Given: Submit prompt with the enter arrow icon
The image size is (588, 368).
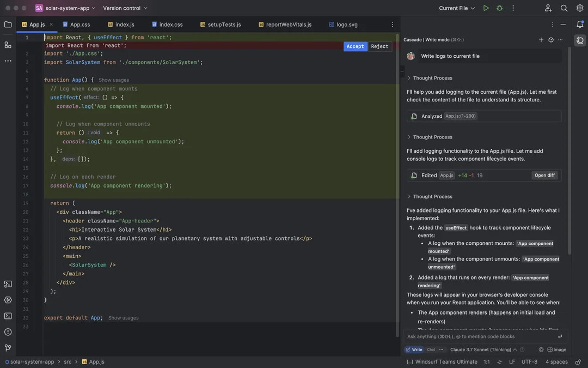Looking at the screenshot, I should tap(560, 336).
